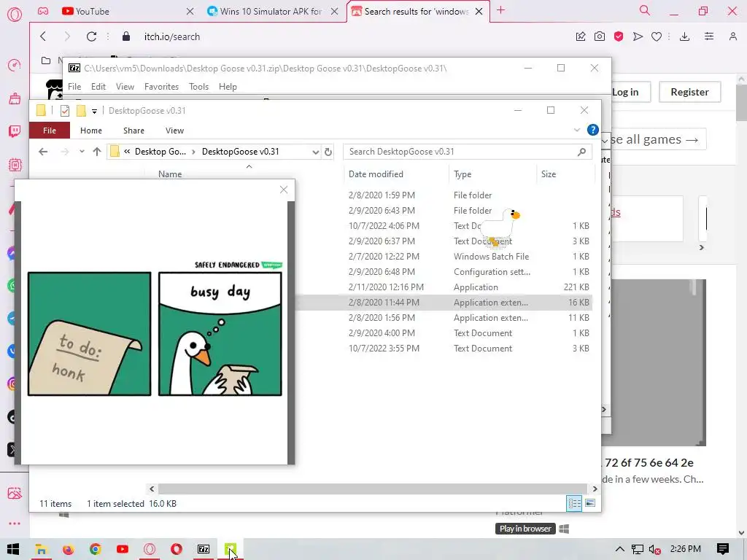
Task: Click Explorer horizontal scrollbar track
Action: (373, 489)
